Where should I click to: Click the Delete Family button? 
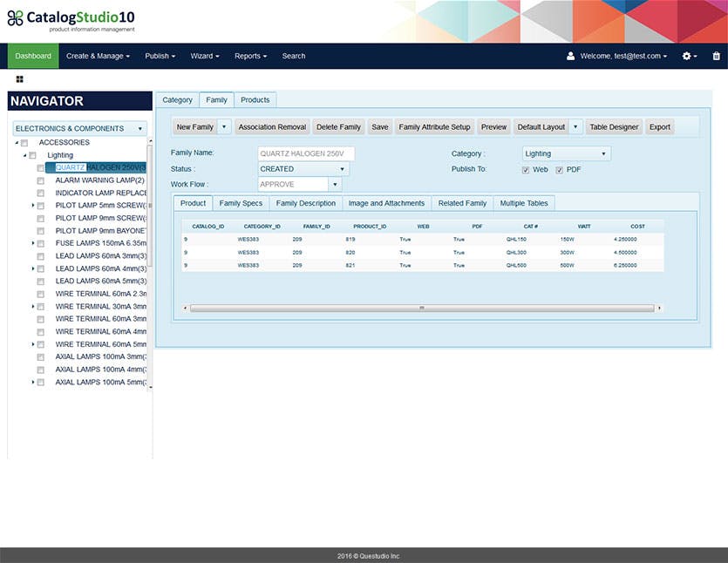(x=338, y=126)
